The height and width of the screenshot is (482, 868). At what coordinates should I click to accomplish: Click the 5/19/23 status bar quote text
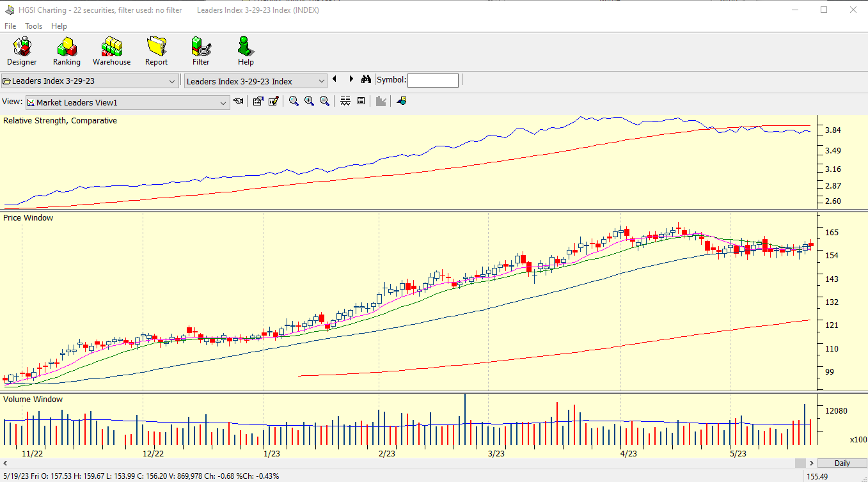[x=141, y=476]
